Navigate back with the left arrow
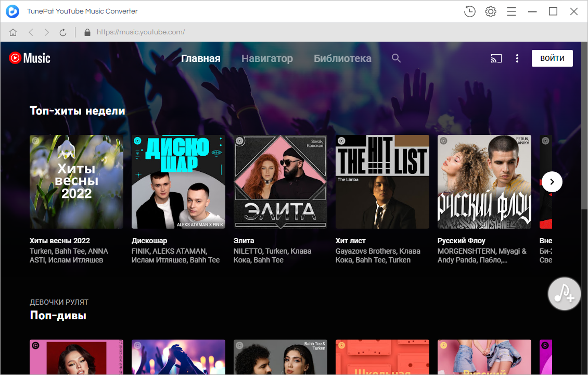 31,32
